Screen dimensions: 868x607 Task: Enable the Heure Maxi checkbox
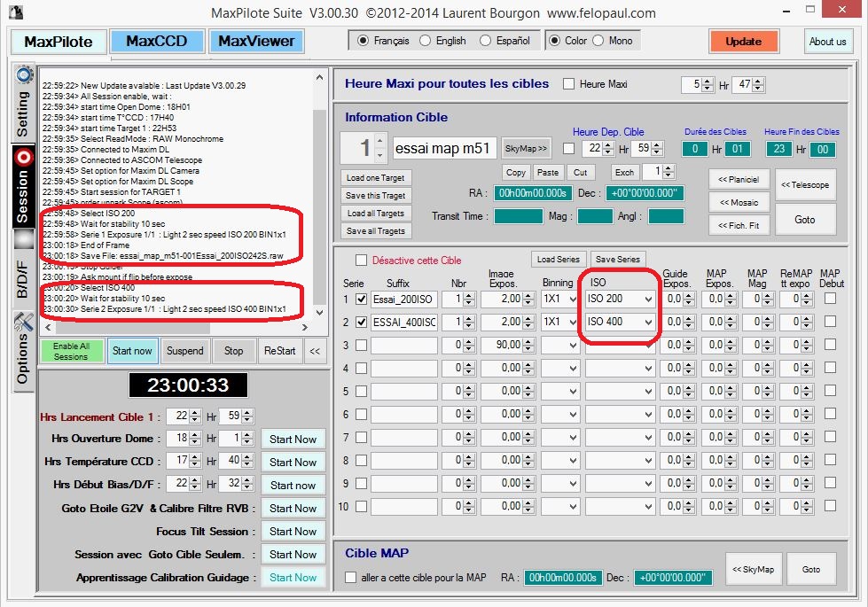click(568, 84)
